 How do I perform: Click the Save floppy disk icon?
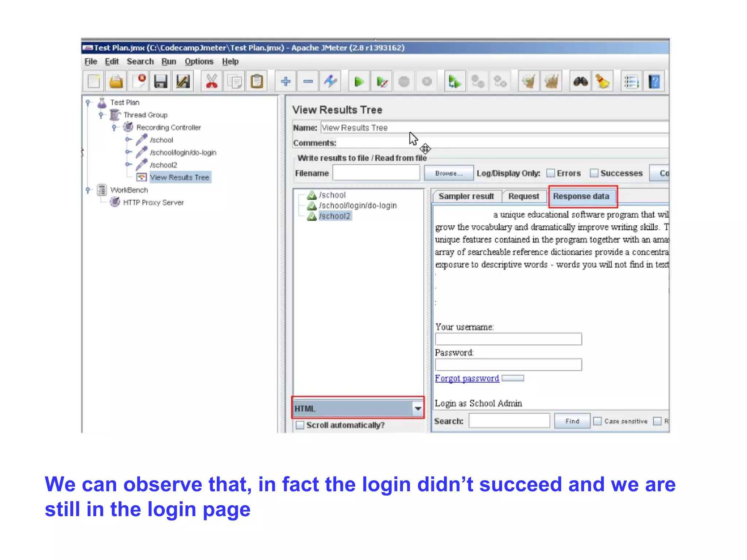coord(160,81)
